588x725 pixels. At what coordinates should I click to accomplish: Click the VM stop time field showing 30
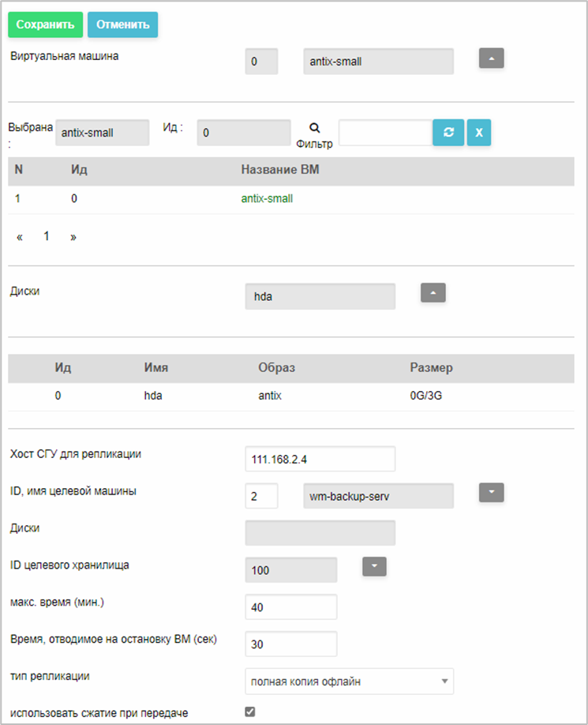pyautogui.click(x=291, y=644)
